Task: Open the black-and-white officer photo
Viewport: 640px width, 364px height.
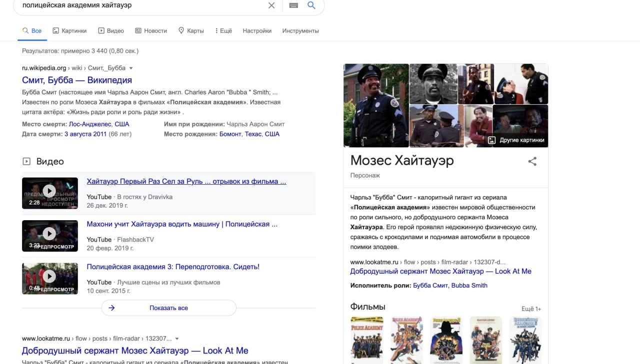Action: point(433,83)
